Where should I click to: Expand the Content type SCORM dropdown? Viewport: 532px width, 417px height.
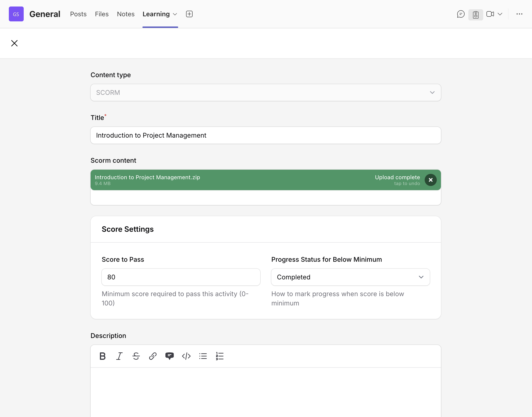click(266, 93)
